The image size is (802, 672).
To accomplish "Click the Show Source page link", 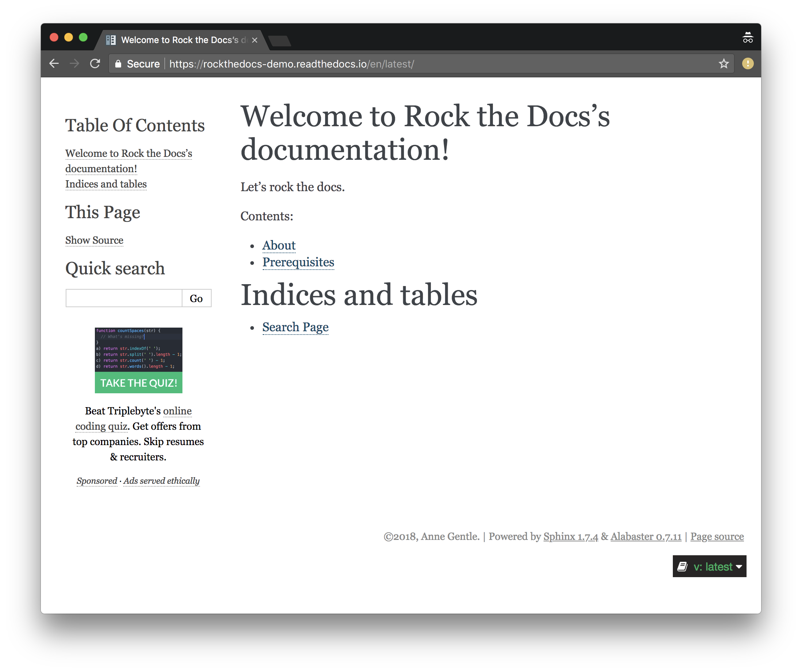I will click(94, 240).
